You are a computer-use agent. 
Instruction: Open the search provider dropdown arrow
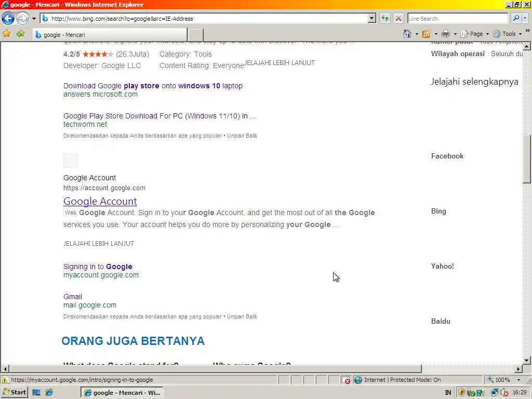[x=525, y=18]
